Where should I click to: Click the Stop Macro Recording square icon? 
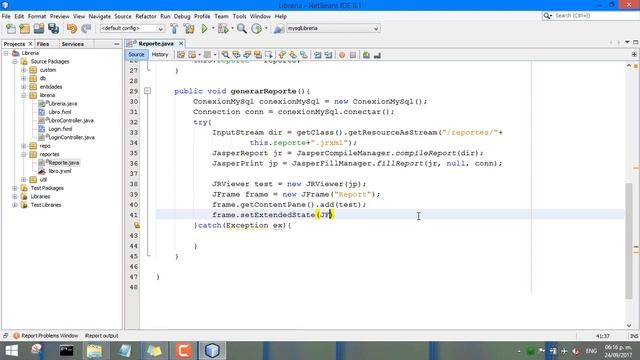coord(353,55)
